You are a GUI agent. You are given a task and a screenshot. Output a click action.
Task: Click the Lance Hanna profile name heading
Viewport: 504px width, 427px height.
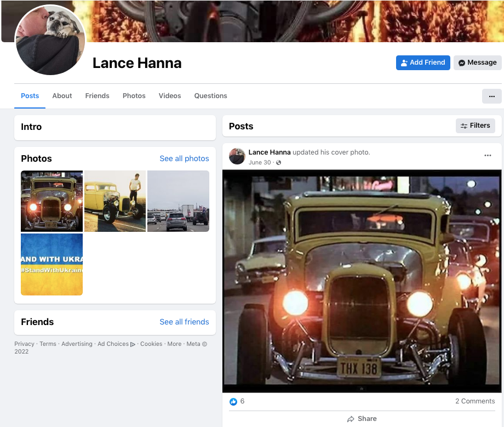click(137, 63)
